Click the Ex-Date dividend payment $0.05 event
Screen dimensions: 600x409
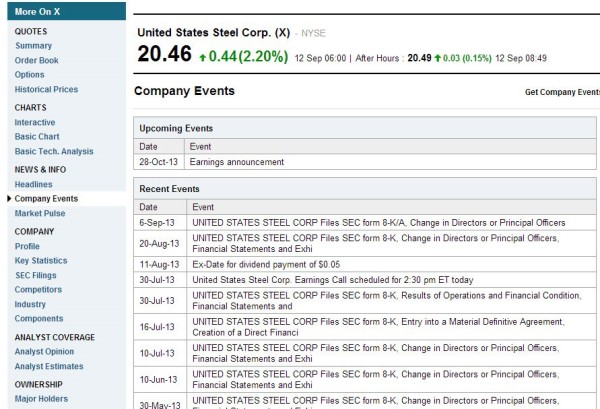point(266,264)
